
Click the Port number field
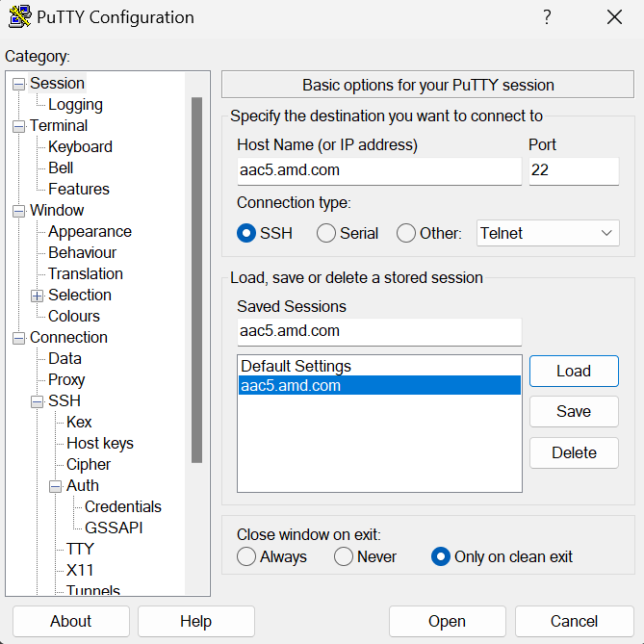pyautogui.click(x=574, y=170)
